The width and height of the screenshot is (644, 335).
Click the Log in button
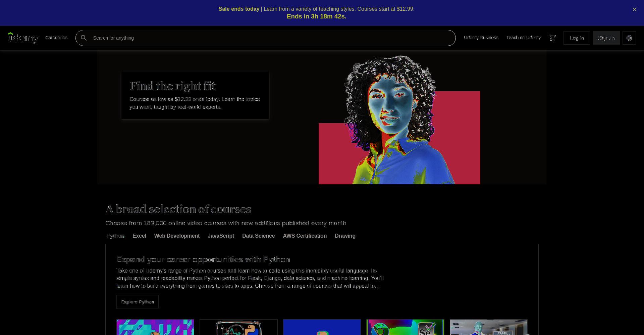tap(577, 38)
